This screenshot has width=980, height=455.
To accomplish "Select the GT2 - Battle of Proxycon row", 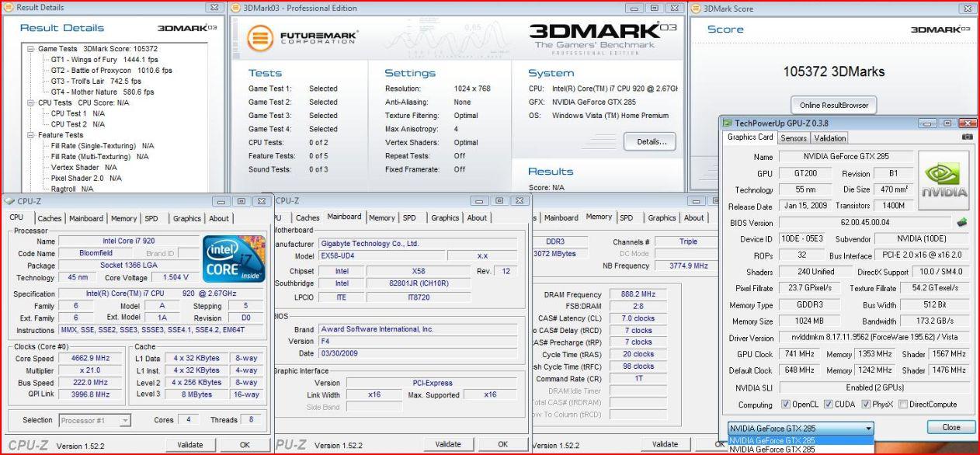I will pyautogui.click(x=111, y=70).
